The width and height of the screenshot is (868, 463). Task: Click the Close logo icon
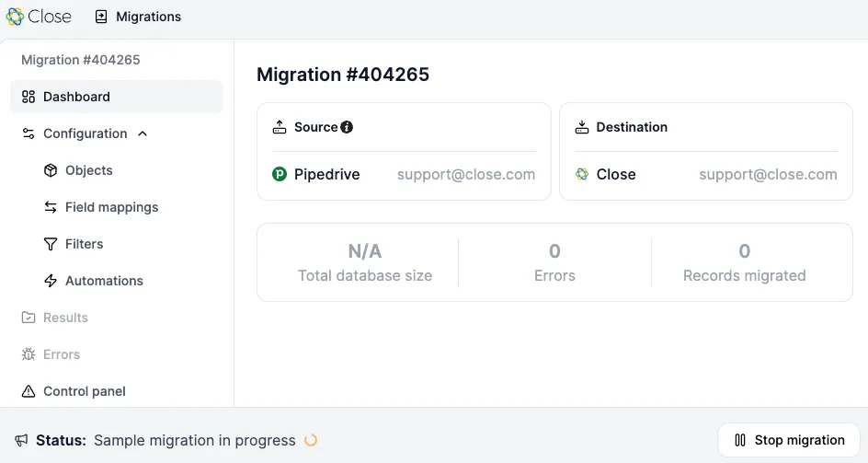[x=15, y=17]
